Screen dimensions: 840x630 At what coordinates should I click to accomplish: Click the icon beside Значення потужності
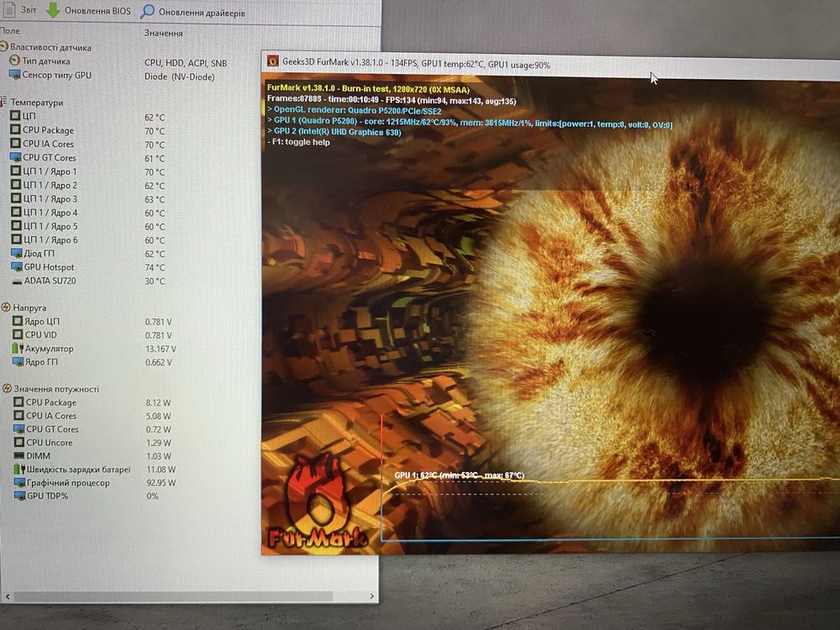(x=7, y=388)
